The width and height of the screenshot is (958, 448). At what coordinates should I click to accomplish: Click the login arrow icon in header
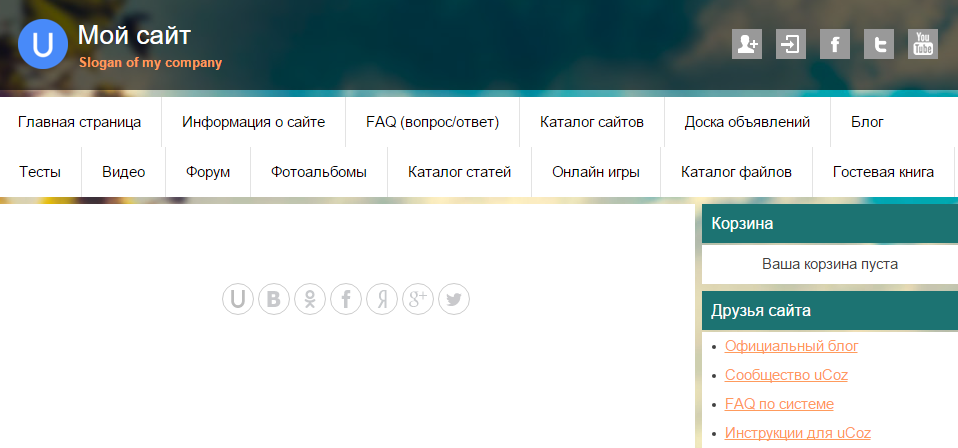[791, 44]
